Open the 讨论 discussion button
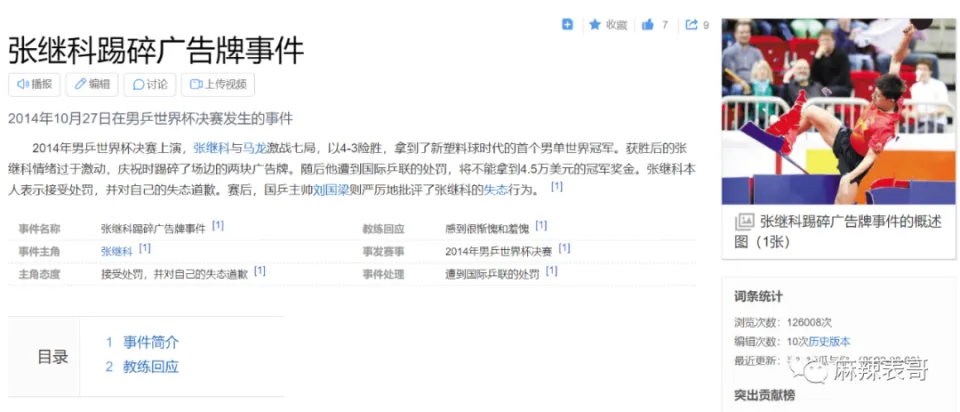 (150, 85)
